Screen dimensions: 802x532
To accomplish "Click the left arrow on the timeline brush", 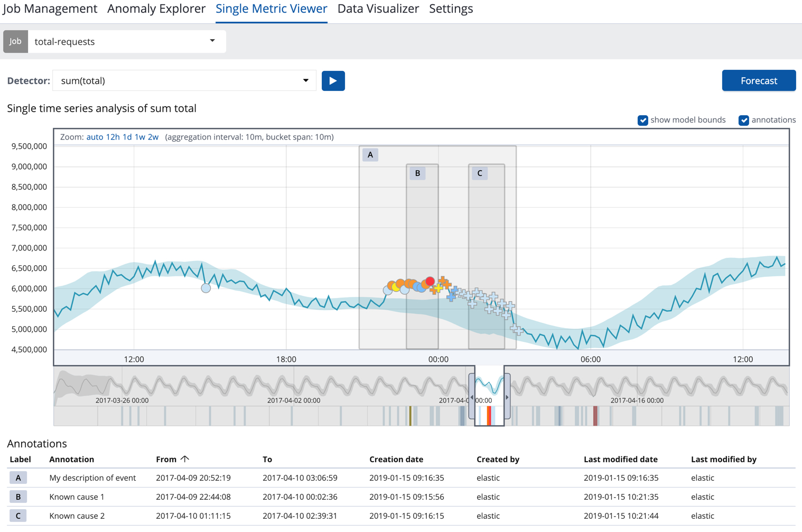I will click(472, 397).
